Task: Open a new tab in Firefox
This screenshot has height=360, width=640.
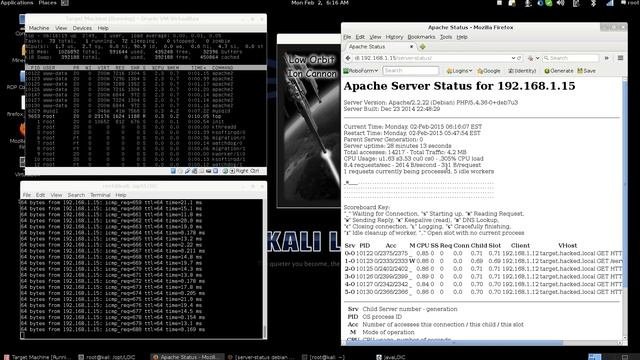Action: pyautogui.click(x=422, y=47)
